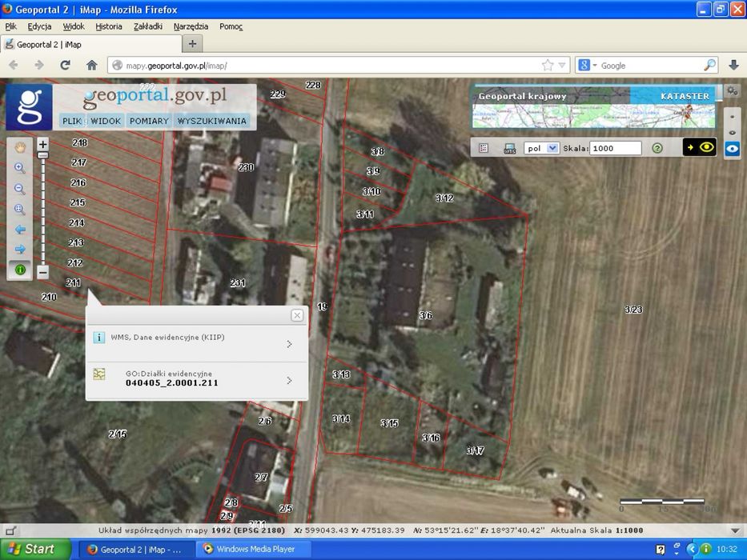
Task: Open Firefox Edycja menu
Action: 39,26
